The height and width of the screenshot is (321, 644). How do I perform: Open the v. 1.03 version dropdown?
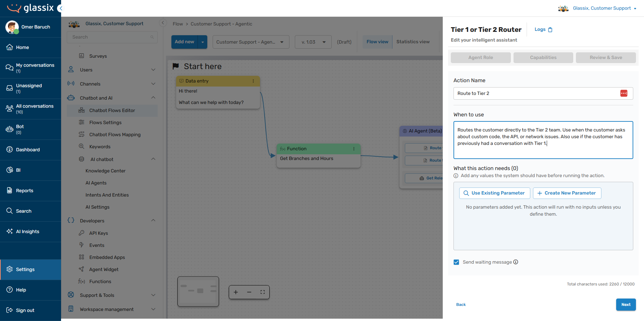(313, 42)
